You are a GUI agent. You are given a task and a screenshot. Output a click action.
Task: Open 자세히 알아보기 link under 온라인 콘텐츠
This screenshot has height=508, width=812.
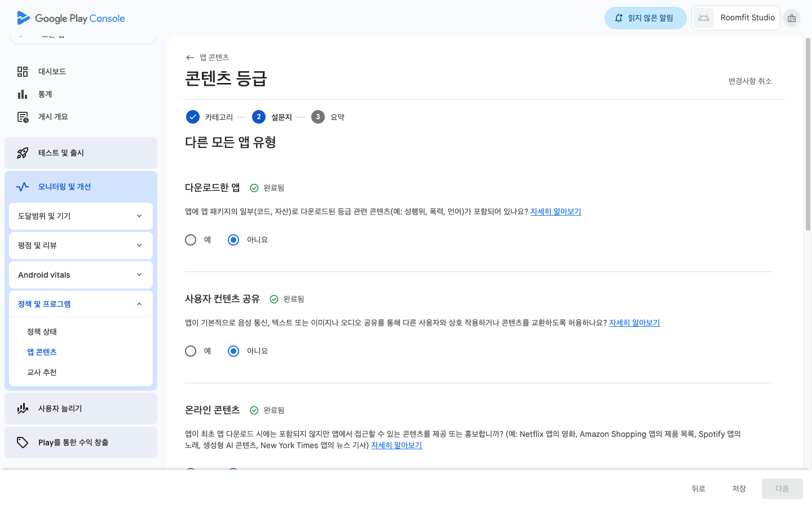(x=396, y=445)
